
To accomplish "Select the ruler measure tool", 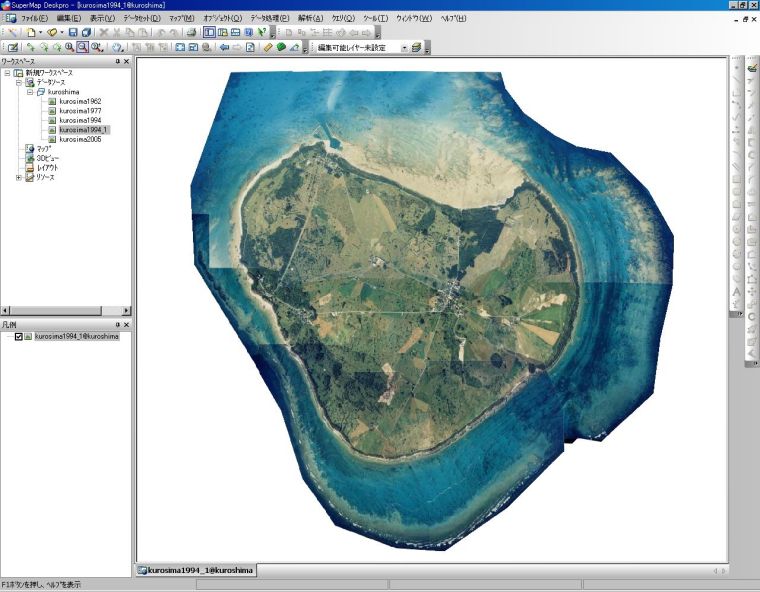I will 267,47.
